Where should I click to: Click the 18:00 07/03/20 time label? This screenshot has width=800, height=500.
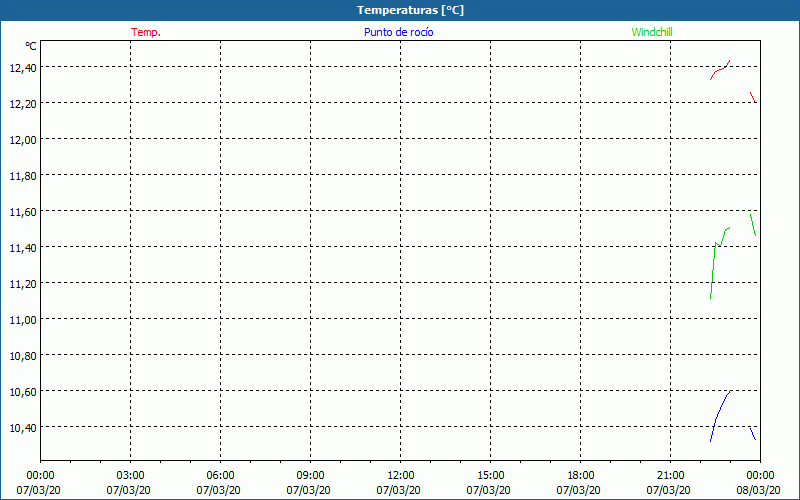[x=579, y=483]
